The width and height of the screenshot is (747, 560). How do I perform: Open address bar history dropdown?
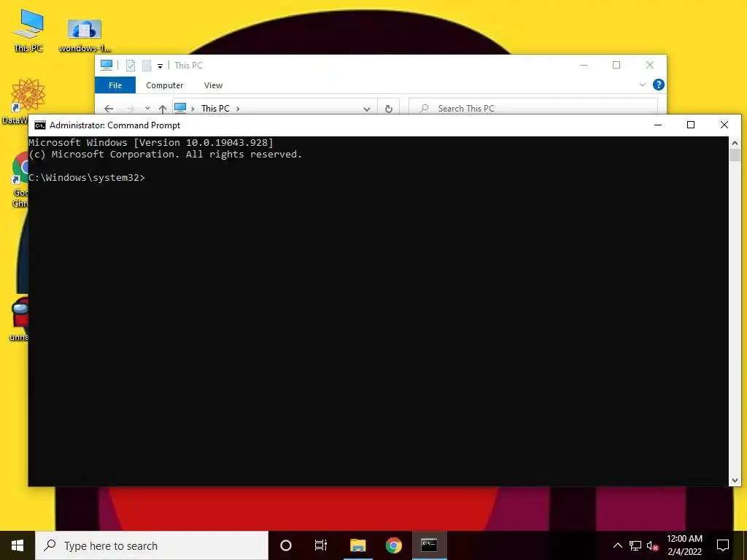(x=366, y=109)
